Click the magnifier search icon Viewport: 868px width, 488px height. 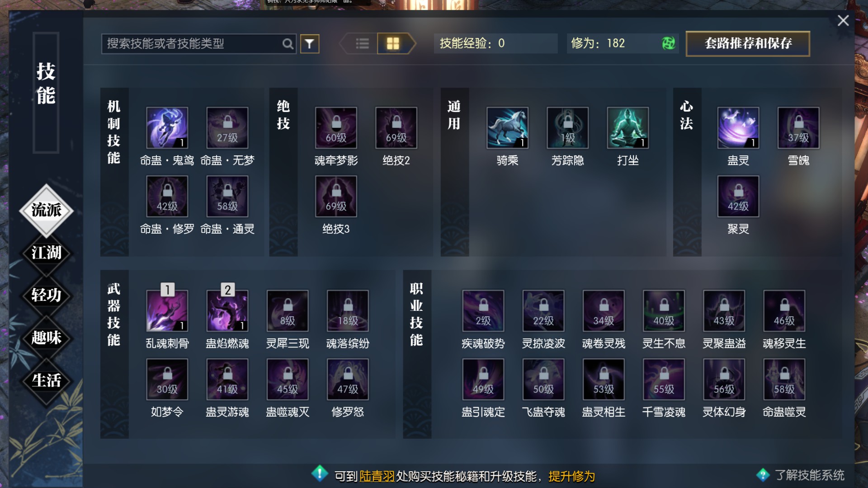(288, 44)
